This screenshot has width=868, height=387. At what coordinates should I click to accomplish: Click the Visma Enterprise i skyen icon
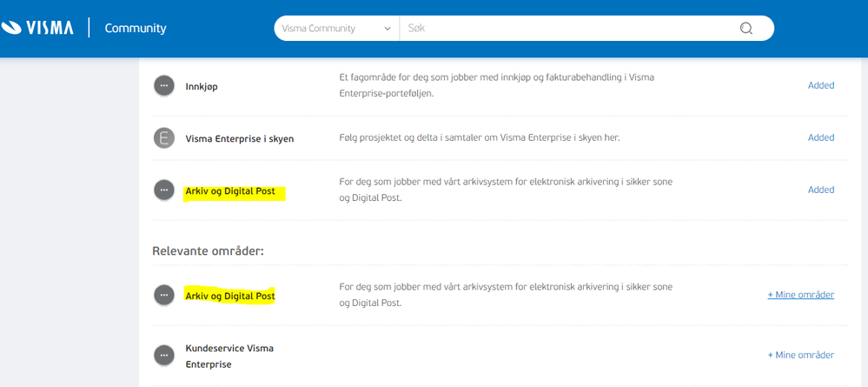(x=163, y=138)
